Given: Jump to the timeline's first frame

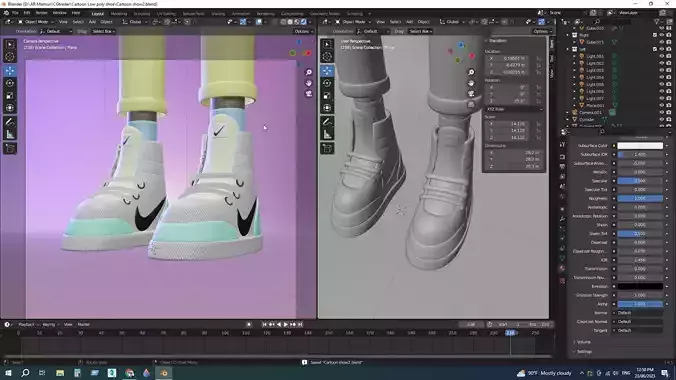Looking at the screenshot, I should click(264, 324).
